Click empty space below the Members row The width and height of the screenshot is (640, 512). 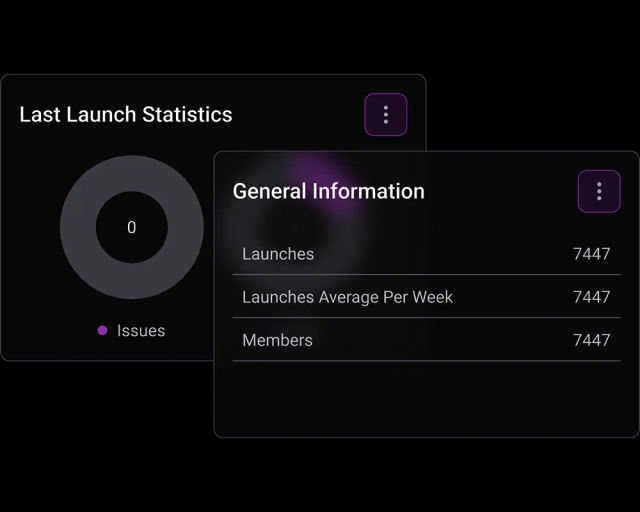425,400
